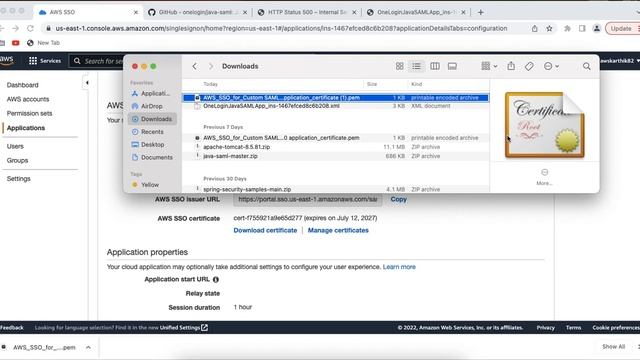
Task: Select Yellow tag in Finder sidebar
Action: click(146, 185)
